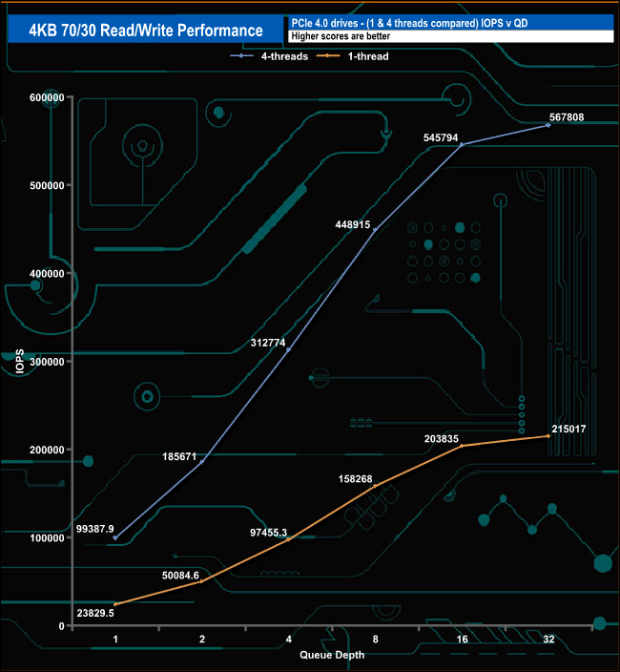
Task: Click the queue depth 8 x-axis label
Action: (x=376, y=640)
